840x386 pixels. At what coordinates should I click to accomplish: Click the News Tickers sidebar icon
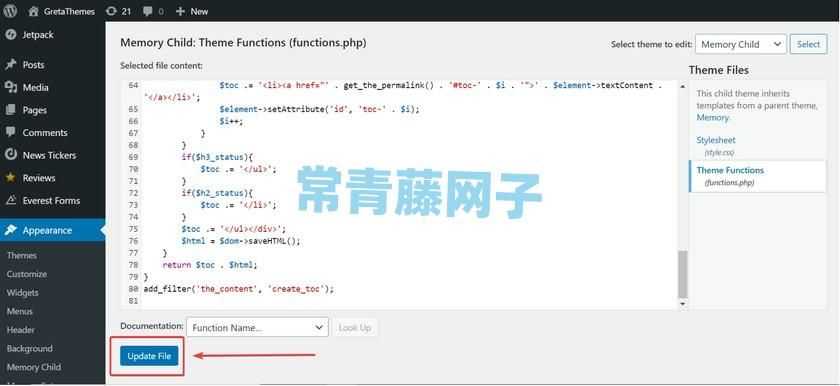pos(10,155)
